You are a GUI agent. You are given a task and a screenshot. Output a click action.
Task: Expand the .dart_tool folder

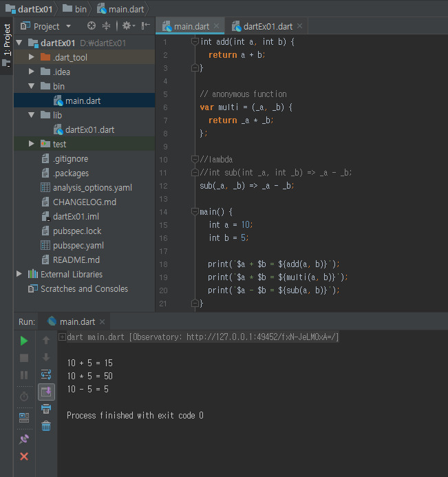coord(32,57)
